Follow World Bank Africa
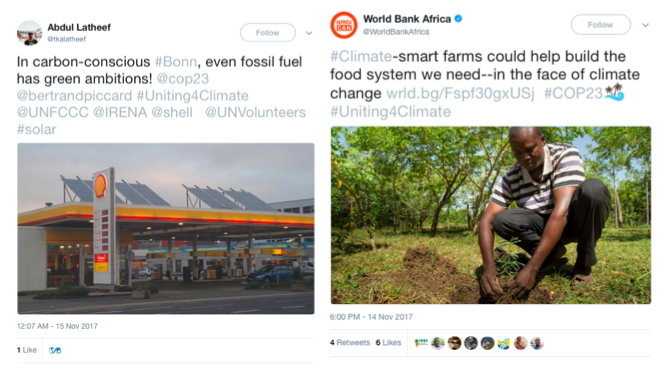Image resolution: width=667 pixels, height=387 pixels. click(x=600, y=25)
